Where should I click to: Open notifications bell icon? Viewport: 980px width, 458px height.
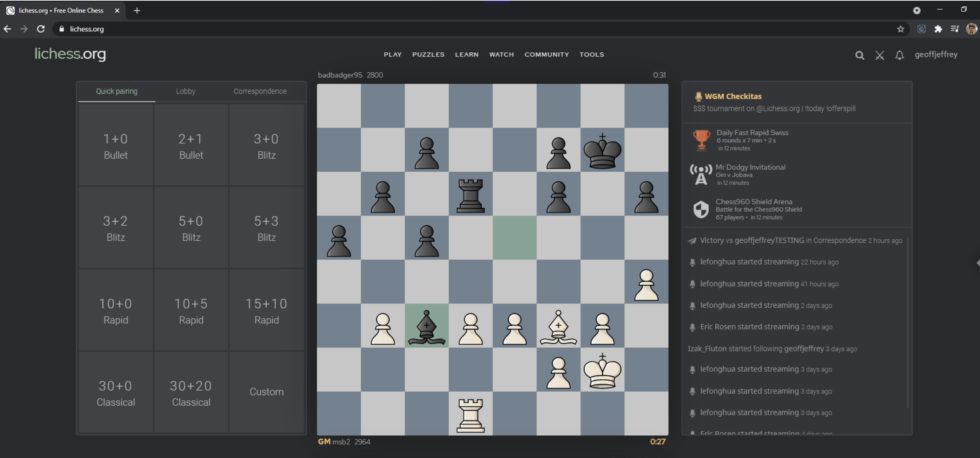pos(899,55)
